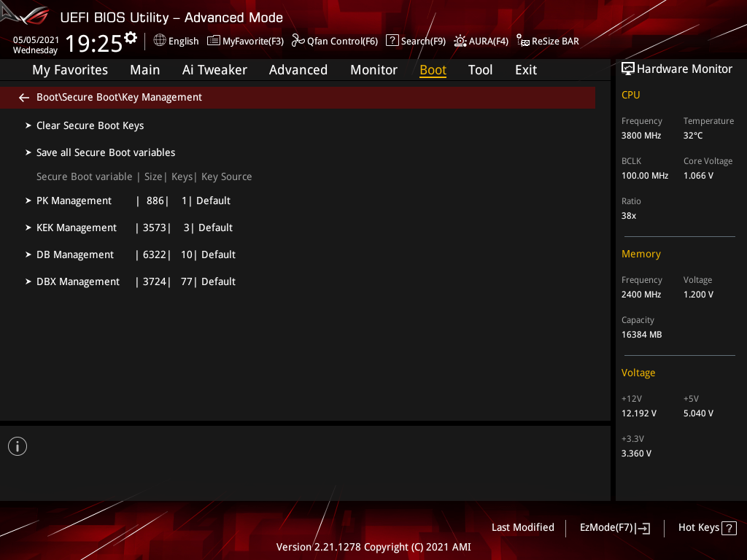Click the clock settings gear icon
The image size is (747, 560).
tap(131, 38)
